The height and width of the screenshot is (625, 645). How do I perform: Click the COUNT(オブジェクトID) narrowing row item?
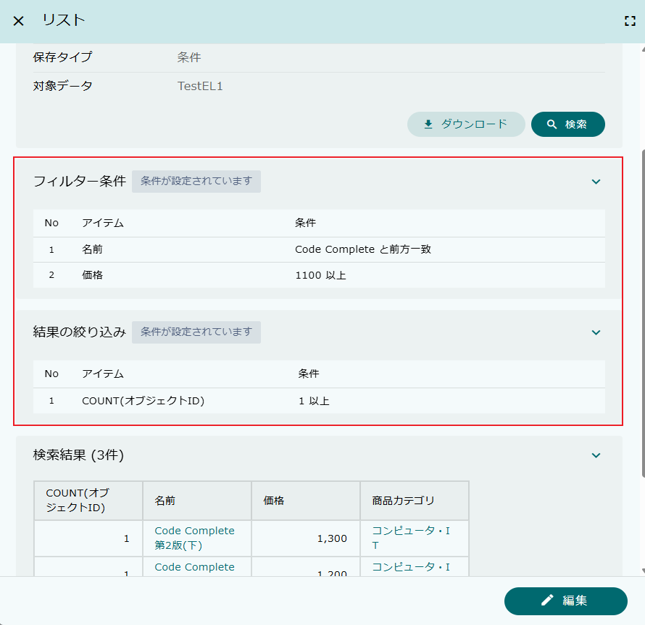143,401
